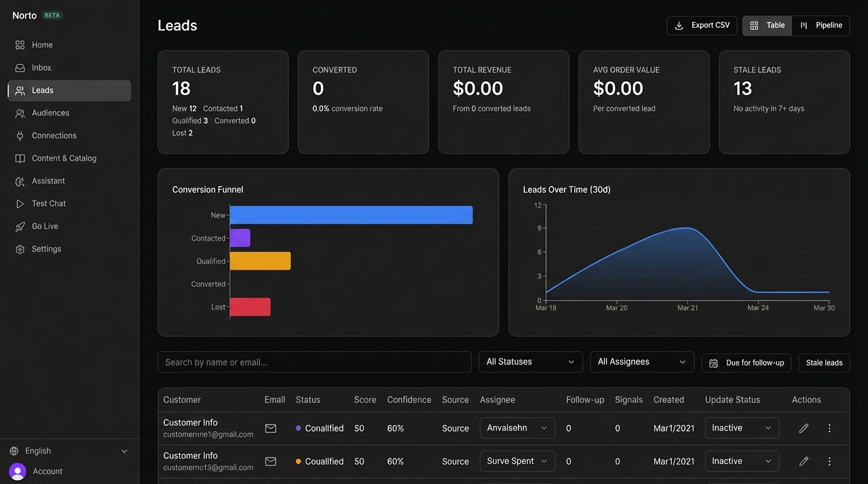Click the Converted stat card
This screenshot has width=868, height=484.
pos(363,102)
